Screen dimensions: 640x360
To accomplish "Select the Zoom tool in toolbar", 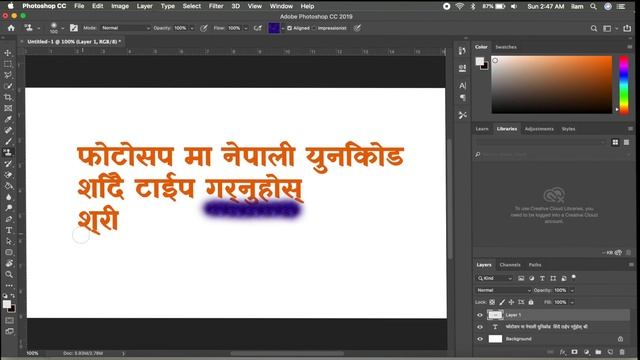I will point(9,274).
